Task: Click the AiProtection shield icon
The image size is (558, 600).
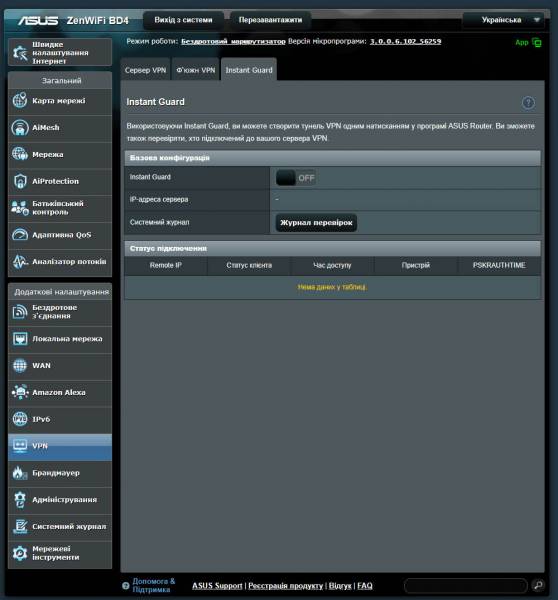Action: [x=20, y=181]
